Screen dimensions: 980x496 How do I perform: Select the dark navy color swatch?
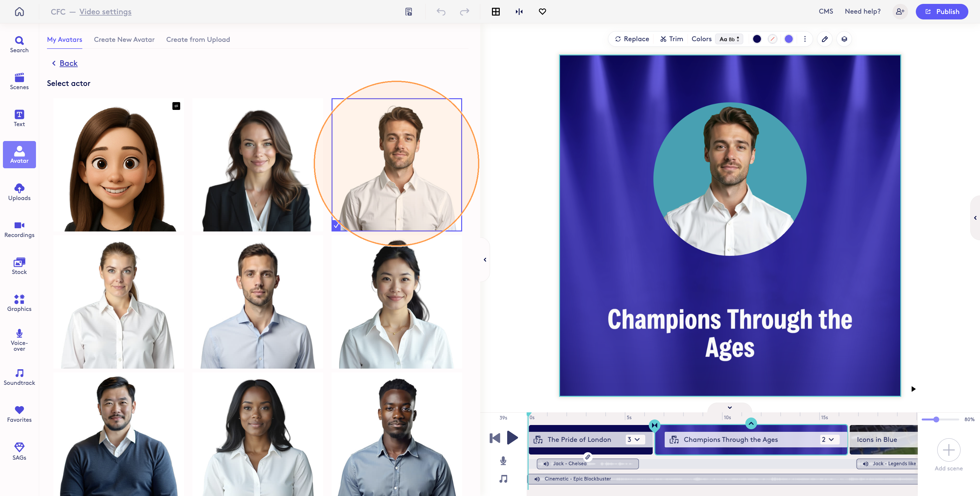click(x=757, y=39)
